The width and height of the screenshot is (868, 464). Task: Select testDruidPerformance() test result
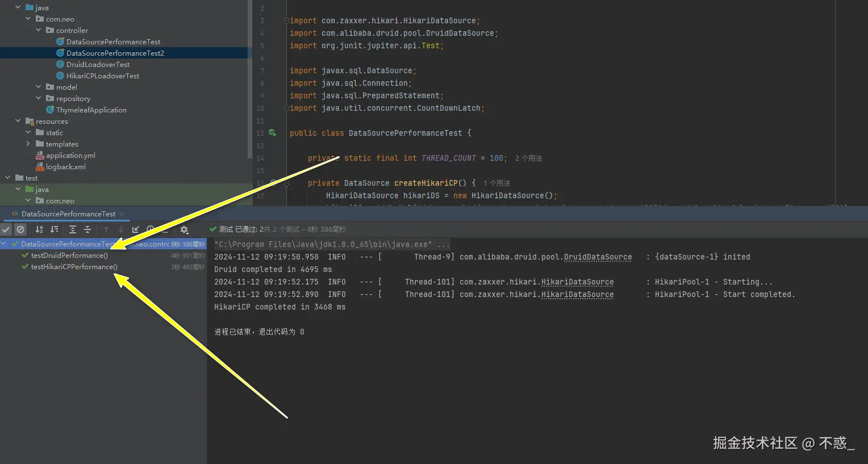[x=69, y=255]
